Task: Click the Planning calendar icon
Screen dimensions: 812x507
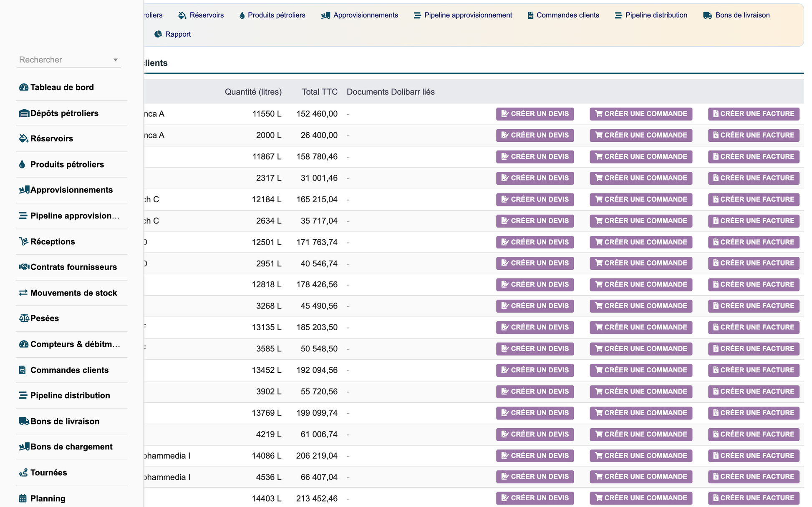Action: pyautogui.click(x=23, y=498)
